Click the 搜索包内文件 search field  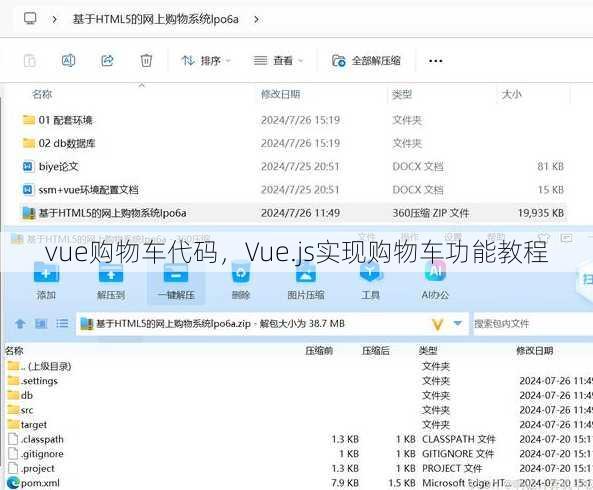pyautogui.click(x=533, y=324)
